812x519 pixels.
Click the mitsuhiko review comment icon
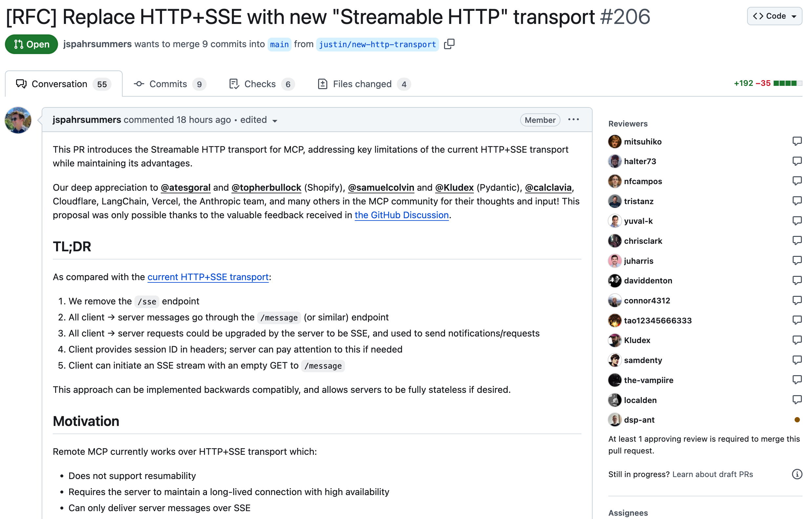(x=797, y=141)
